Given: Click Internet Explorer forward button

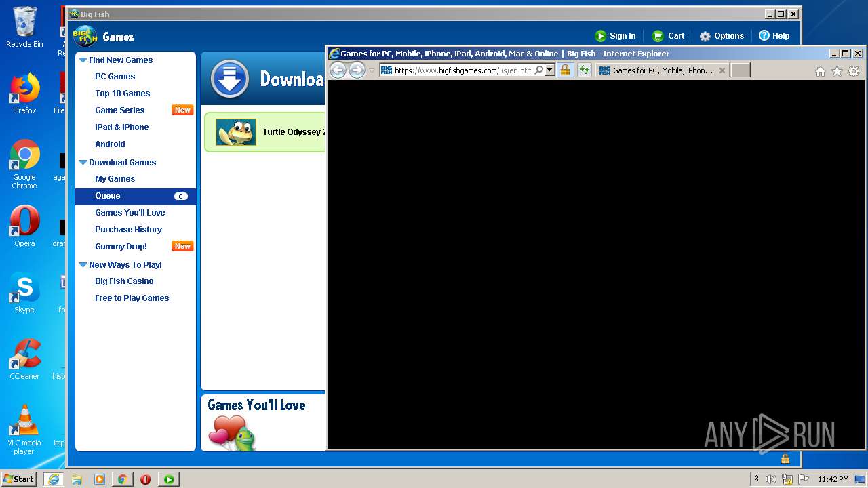Looking at the screenshot, I should coord(357,70).
